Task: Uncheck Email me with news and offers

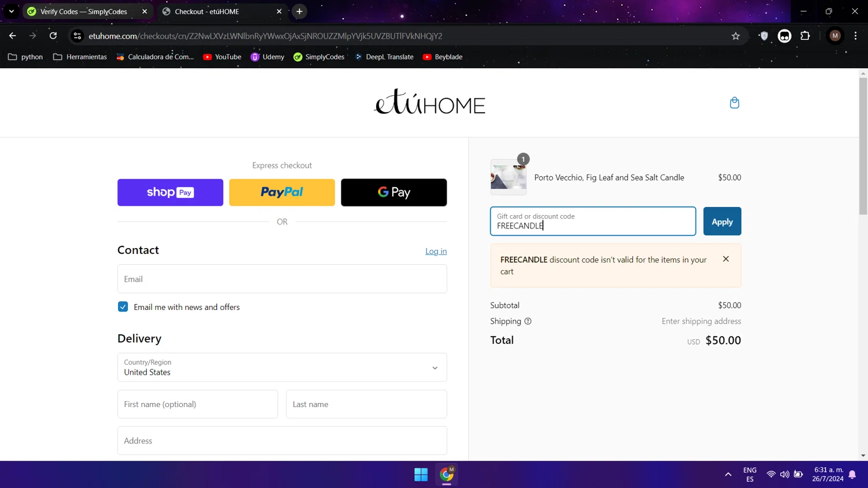Action: (x=123, y=307)
